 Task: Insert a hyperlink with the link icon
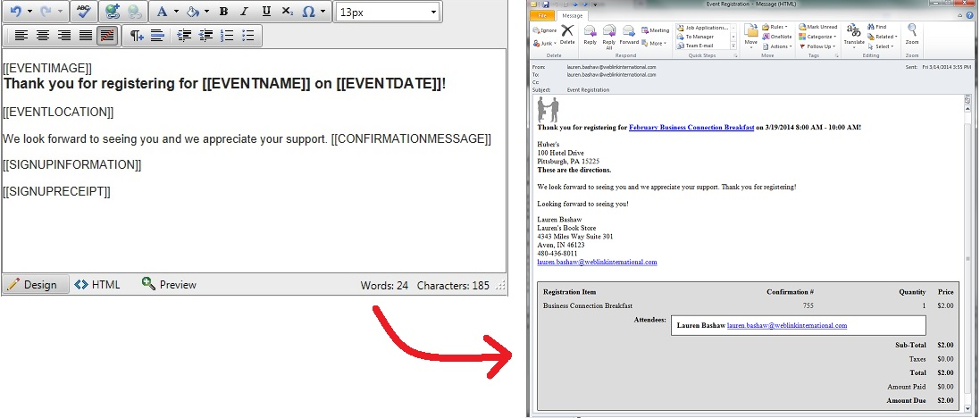(112, 12)
